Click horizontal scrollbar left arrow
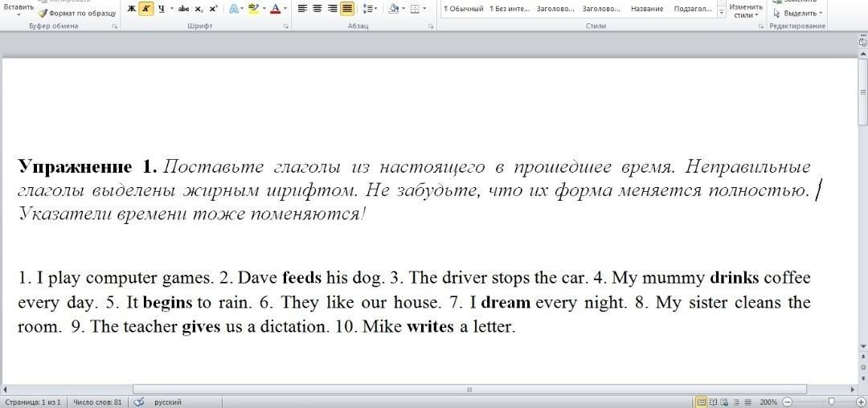868x408 pixels. coord(6,390)
